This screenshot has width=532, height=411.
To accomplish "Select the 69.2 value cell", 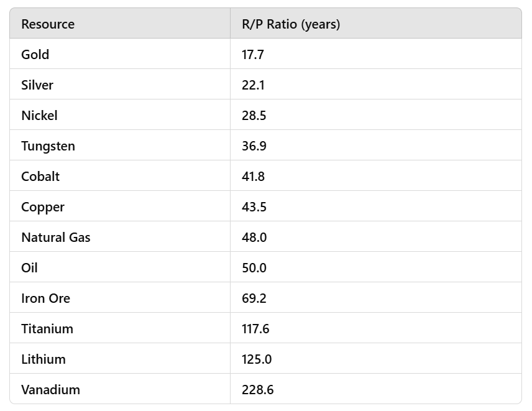I will (x=254, y=298).
